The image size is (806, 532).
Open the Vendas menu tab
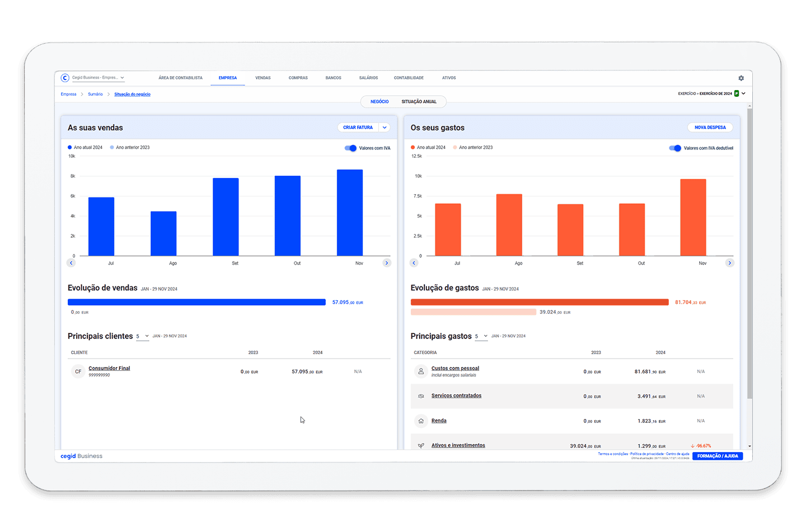pyautogui.click(x=263, y=78)
